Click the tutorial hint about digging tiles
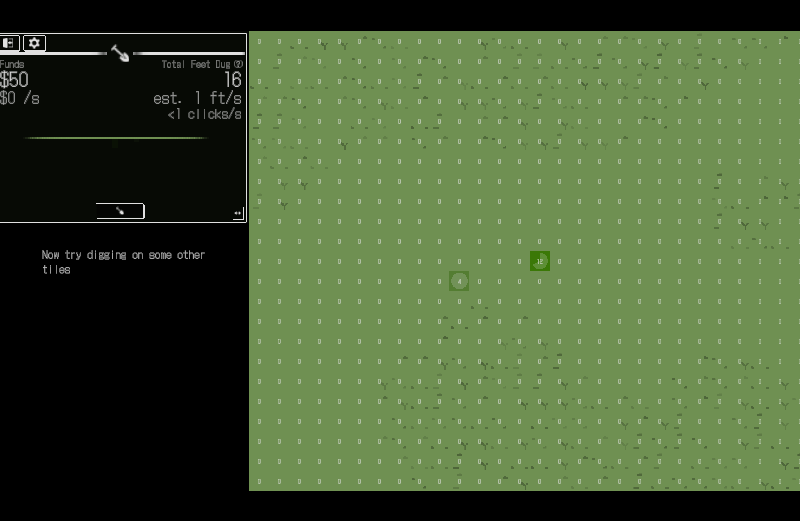Image resolution: width=800 pixels, height=521 pixels. 122,262
